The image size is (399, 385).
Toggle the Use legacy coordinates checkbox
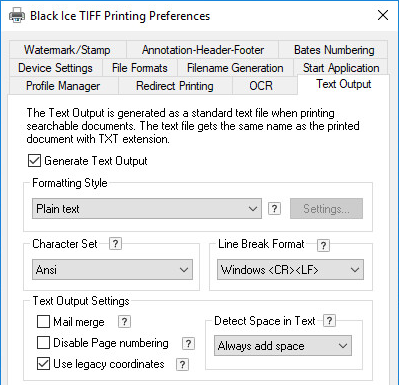click(43, 364)
